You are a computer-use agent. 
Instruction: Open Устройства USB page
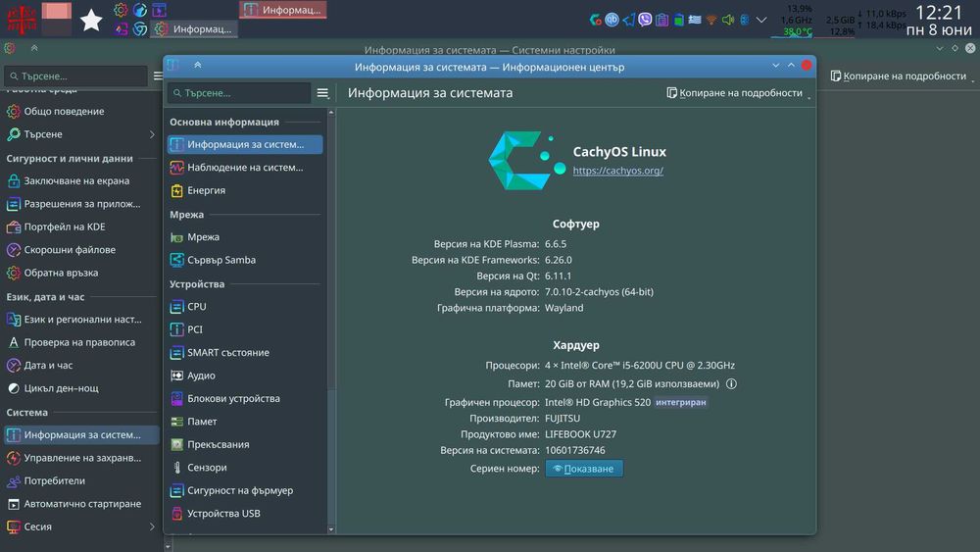[244, 513]
